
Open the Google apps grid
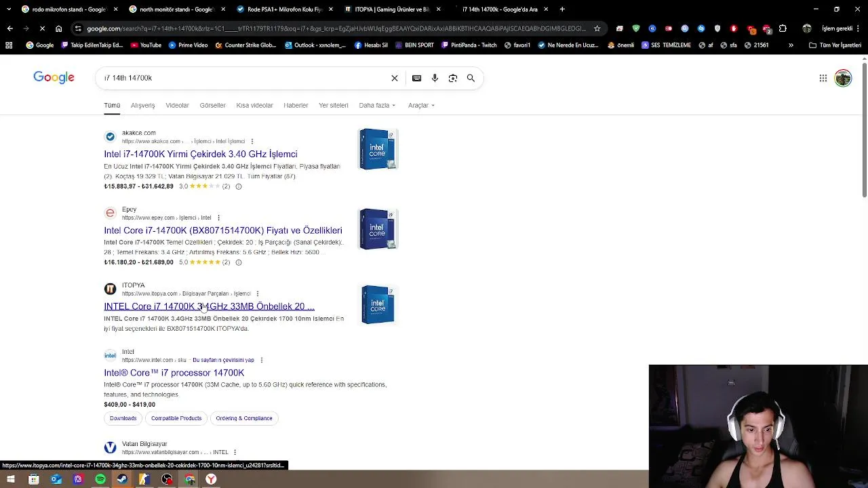point(823,78)
